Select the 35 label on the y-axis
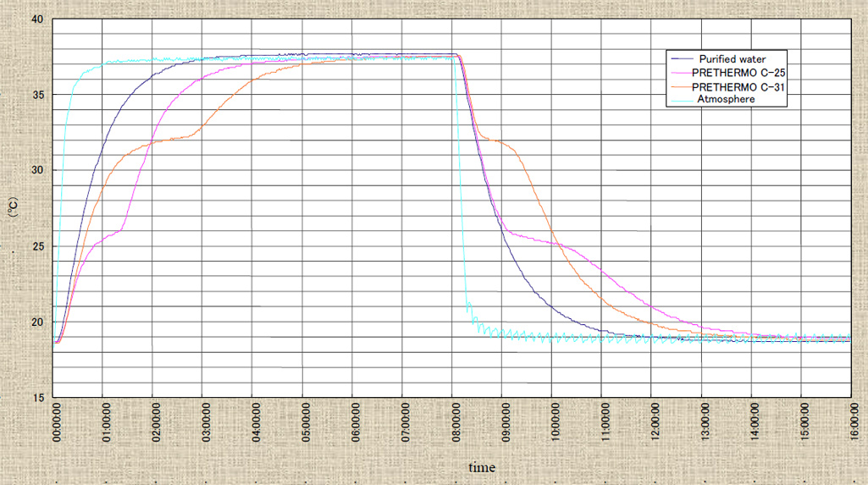This screenshot has width=868, height=485. point(38,94)
